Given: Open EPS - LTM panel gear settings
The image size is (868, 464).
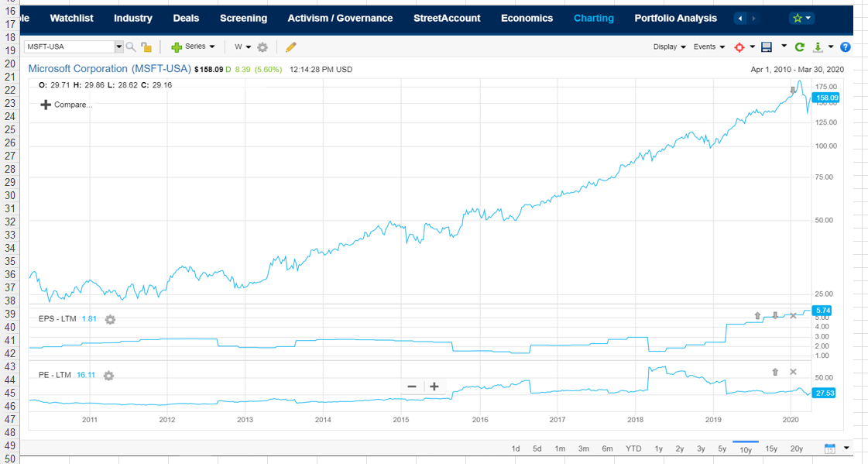Looking at the screenshot, I should (x=110, y=319).
